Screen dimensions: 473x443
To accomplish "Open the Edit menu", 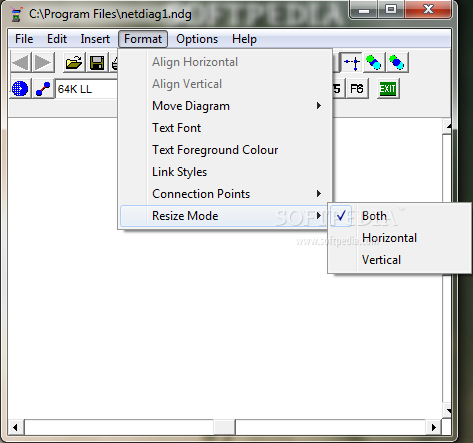I will pos(57,39).
